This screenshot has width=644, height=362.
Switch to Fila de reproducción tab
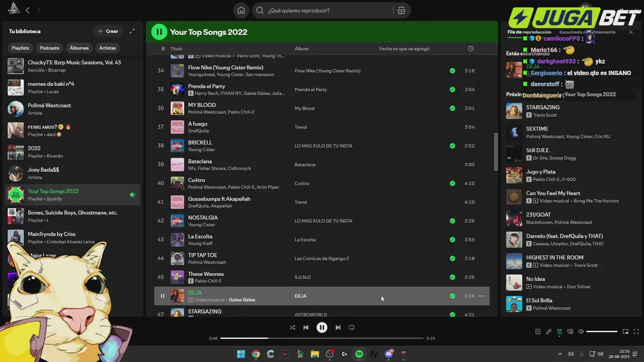coord(529,32)
